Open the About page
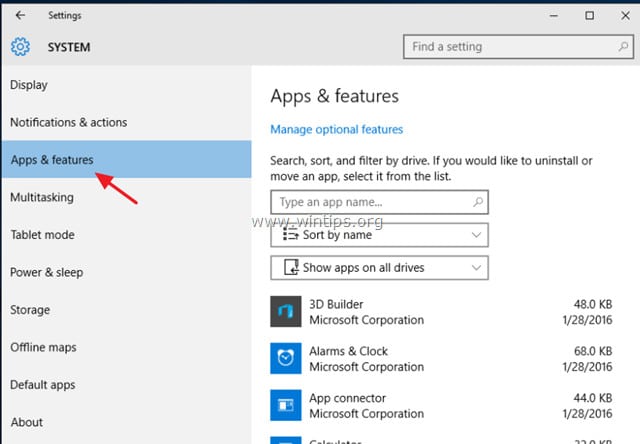640x444 pixels. [x=127, y=422]
